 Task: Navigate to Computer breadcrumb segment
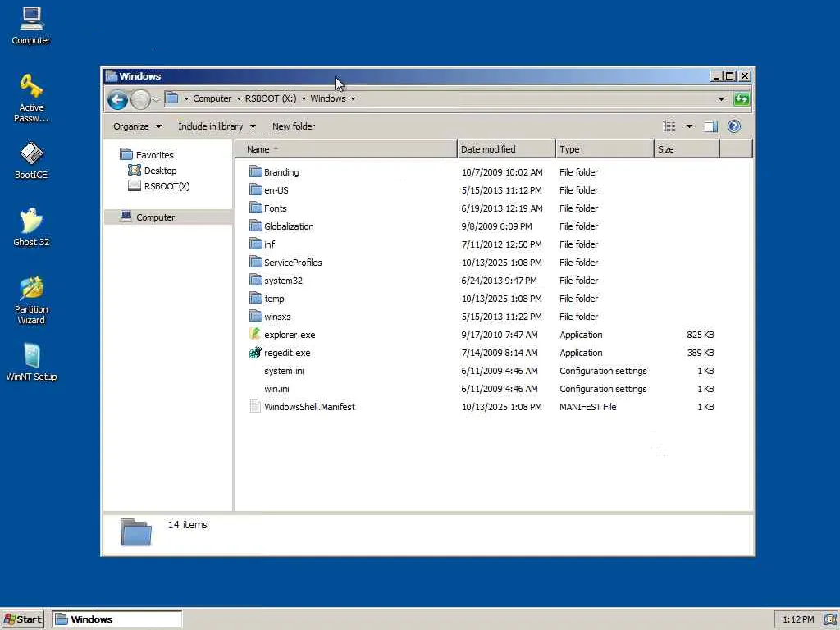tap(212, 98)
